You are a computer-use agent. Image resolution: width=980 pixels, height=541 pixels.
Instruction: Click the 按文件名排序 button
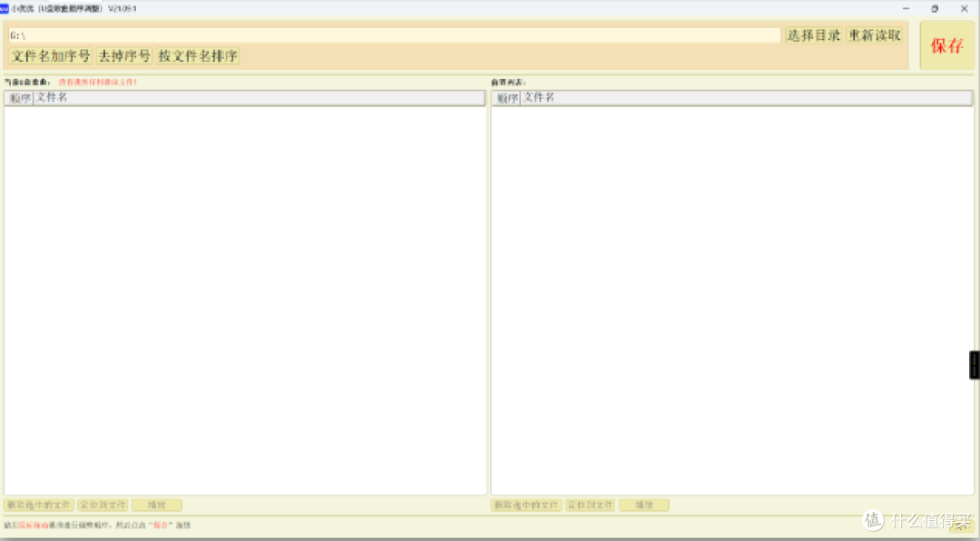coord(198,55)
